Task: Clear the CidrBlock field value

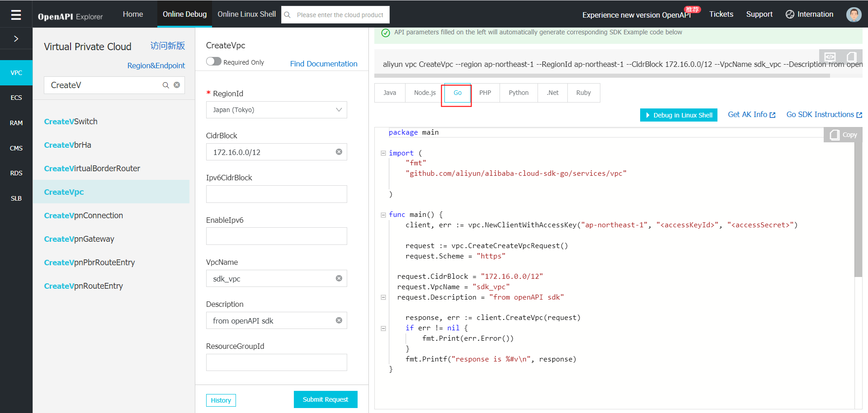Action: pos(339,152)
